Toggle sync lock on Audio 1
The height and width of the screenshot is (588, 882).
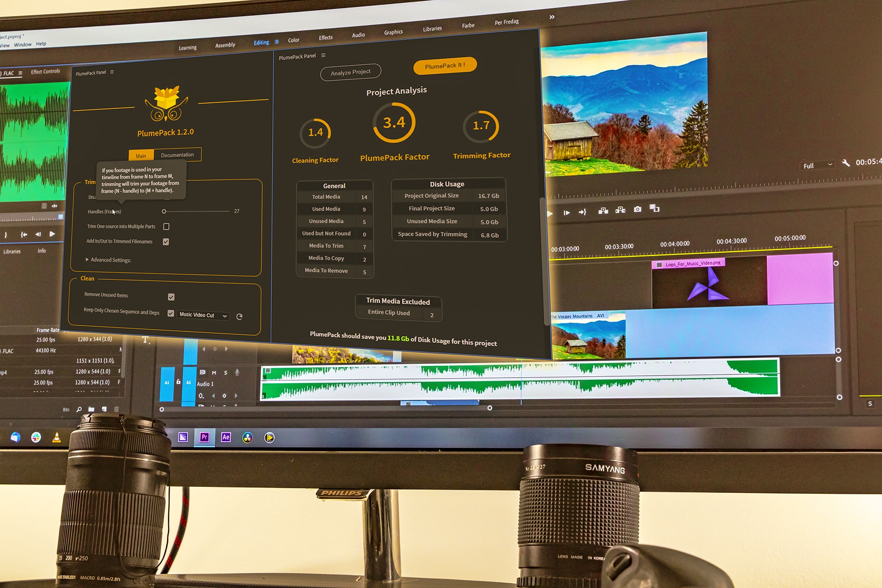(202, 372)
